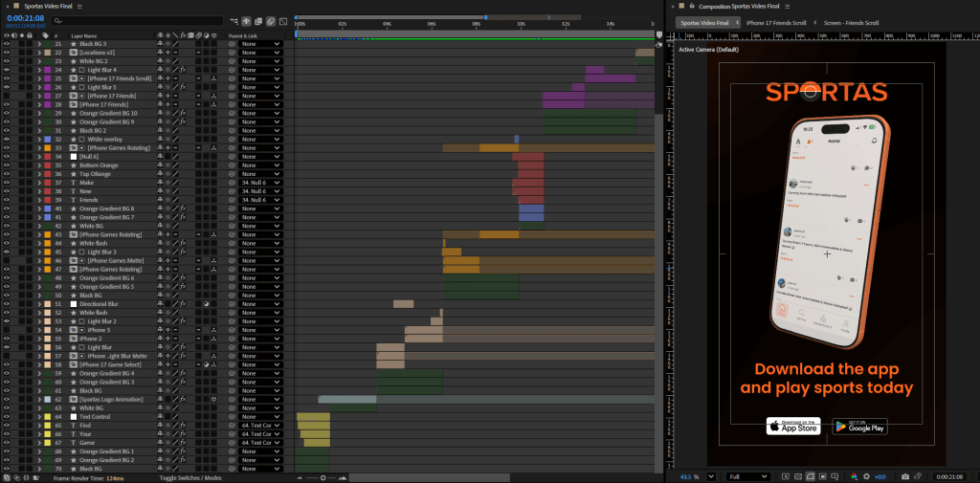Toggle visibility of Light Blur 4 layer
Image resolution: width=980 pixels, height=483 pixels.
pos(7,70)
